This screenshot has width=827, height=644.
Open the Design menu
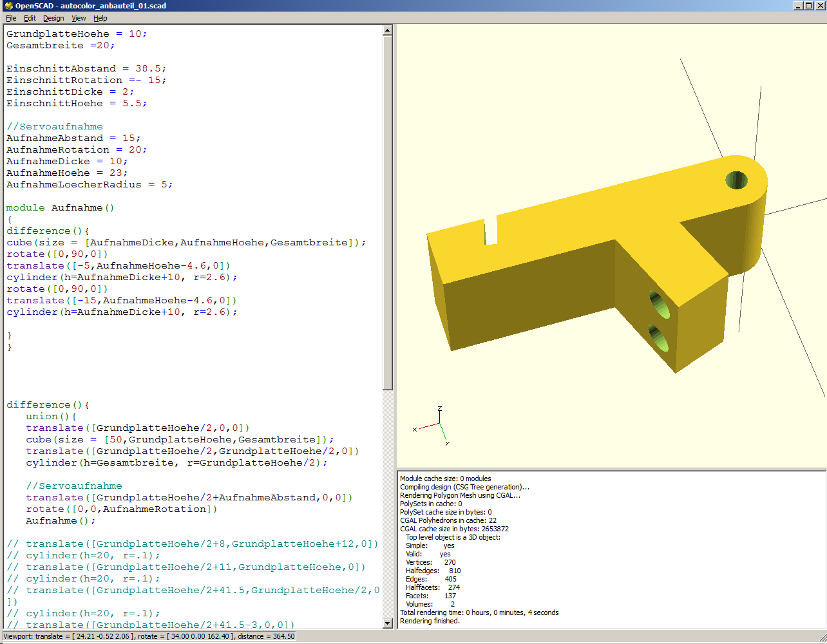[x=53, y=18]
